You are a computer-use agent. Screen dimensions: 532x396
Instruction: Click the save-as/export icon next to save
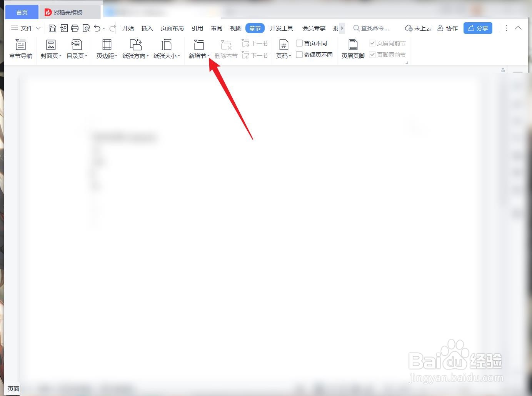(64, 28)
